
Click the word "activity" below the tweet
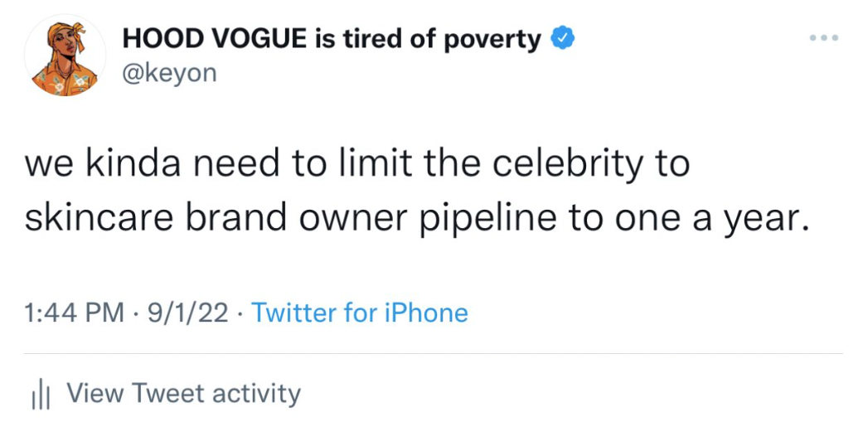[256, 393]
